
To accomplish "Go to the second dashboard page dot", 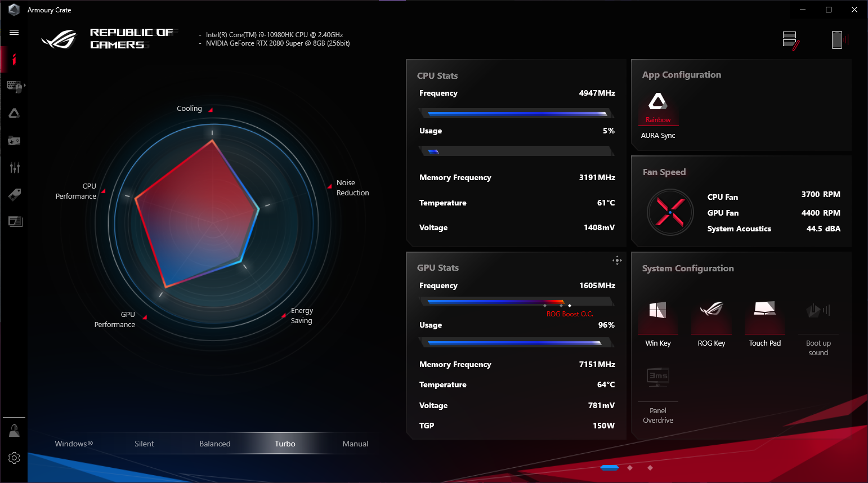I will 630,468.
